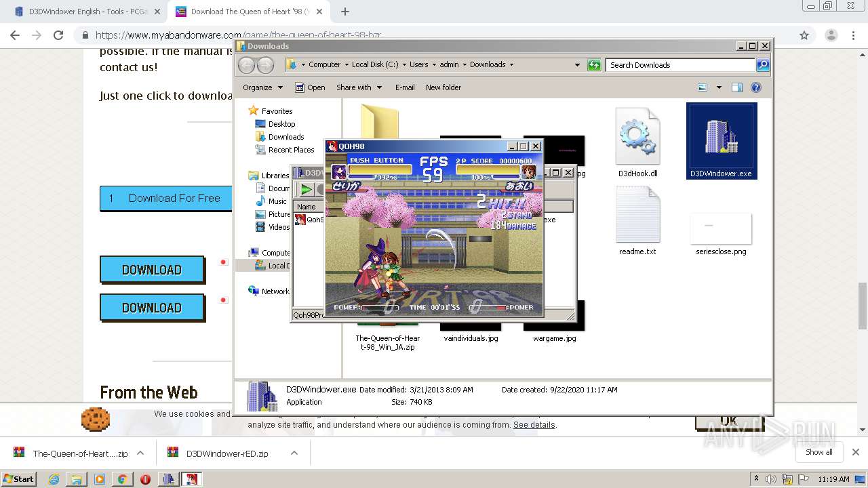
Task: Click the Explorer Forward navigation button
Action: tap(265, 65)
